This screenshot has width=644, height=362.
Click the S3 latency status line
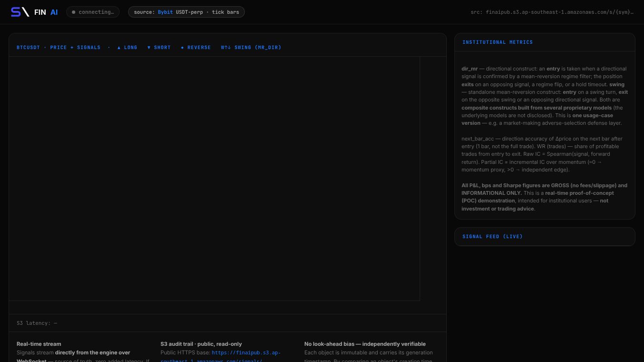(x=37, y=323)
